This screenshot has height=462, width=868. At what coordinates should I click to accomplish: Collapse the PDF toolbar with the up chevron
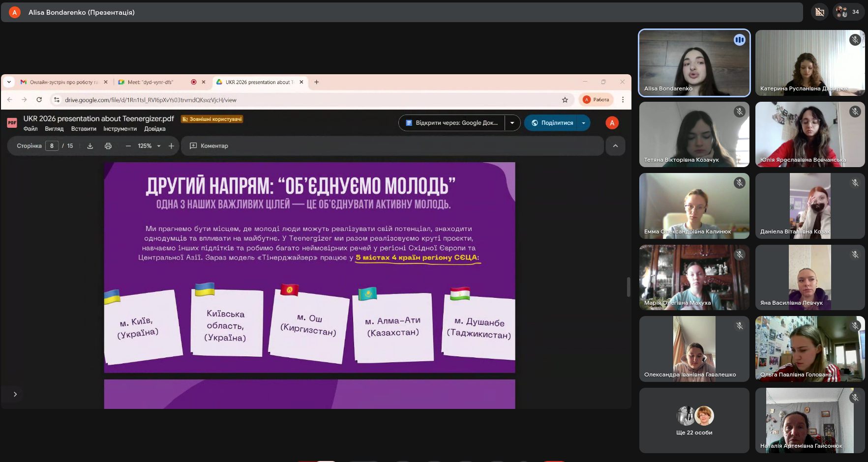pyautogui.click(x=615, y=146)
